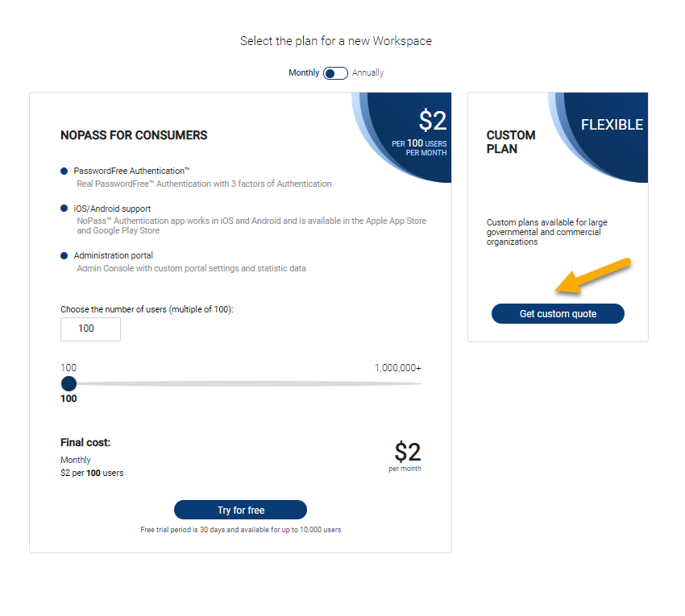This screenshot has width=685, height=616.
Task: Click the middle of the users slider track
Action: click(x=246, y=384)
